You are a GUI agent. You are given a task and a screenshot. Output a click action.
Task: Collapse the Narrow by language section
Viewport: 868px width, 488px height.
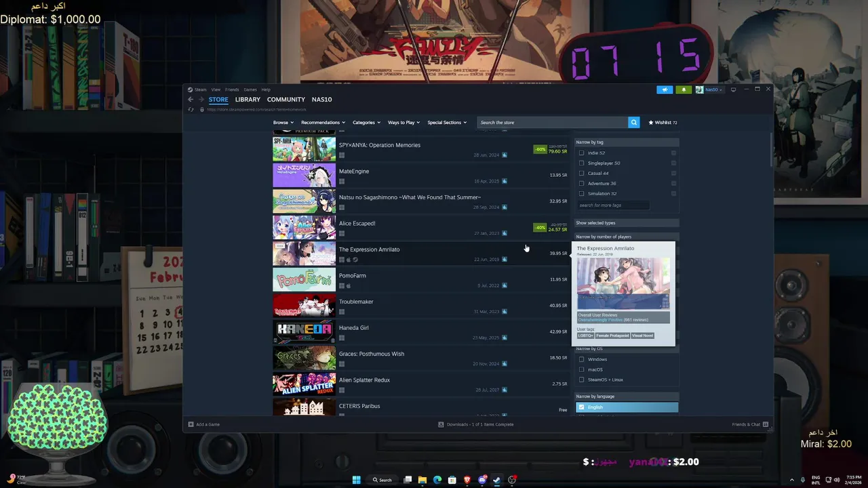click(x=627, y=396)
